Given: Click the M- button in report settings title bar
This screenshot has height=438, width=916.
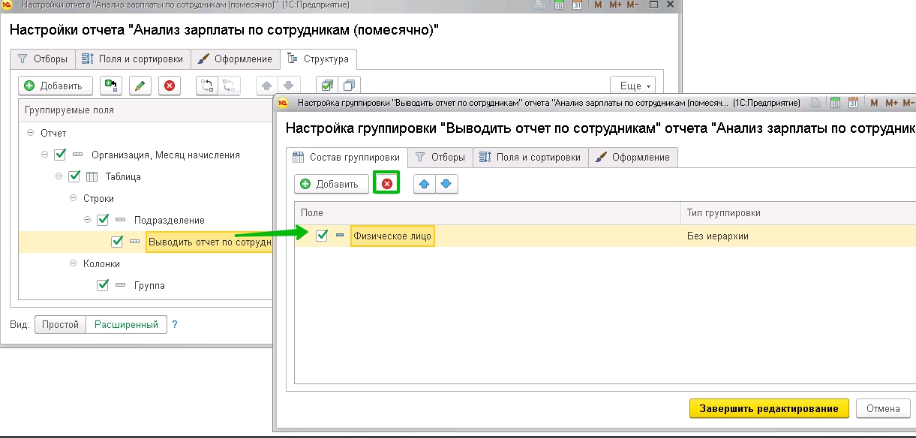Looking at the screenshot, I should (633, 5).
